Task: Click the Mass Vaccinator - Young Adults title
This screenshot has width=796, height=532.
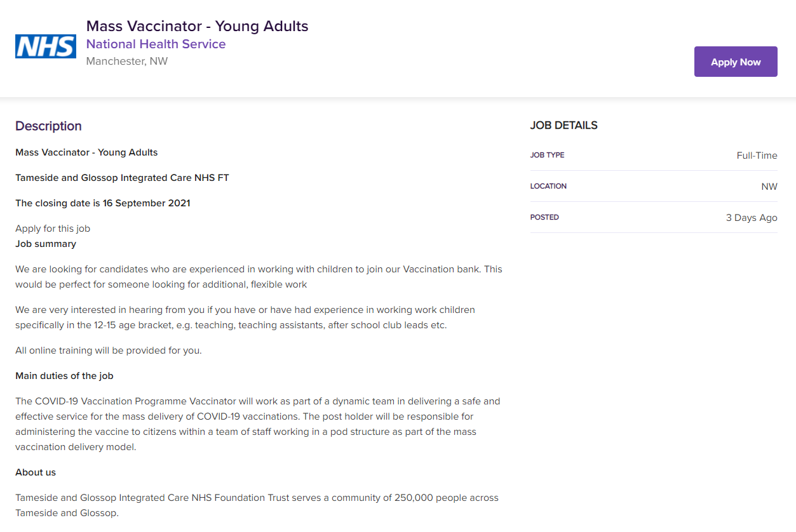Action: (x=197, y=26)
